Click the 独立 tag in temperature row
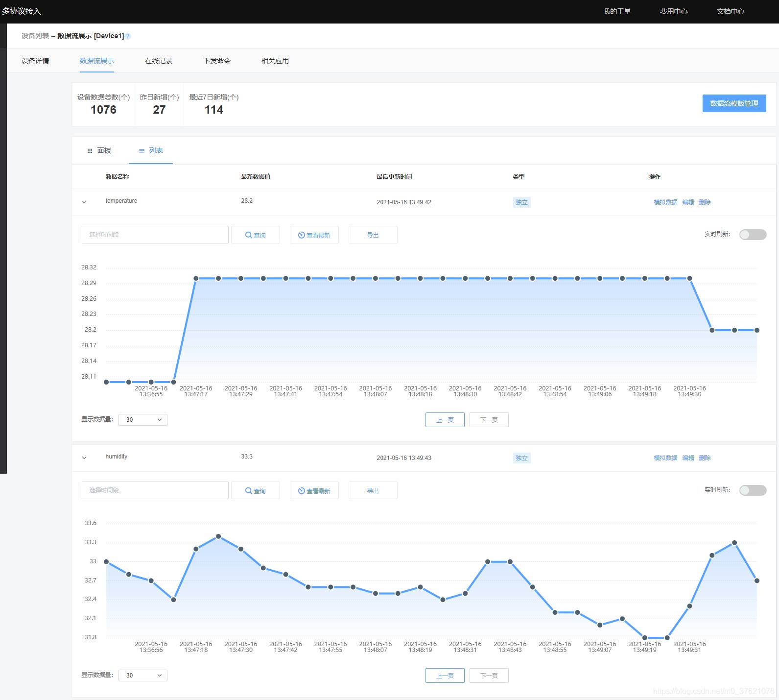 point(522,202)
